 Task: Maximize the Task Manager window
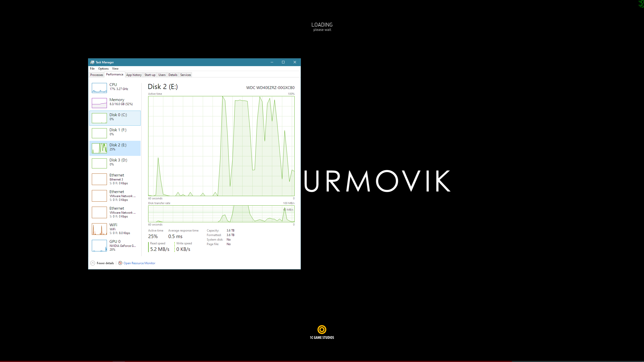coord(283,62)
